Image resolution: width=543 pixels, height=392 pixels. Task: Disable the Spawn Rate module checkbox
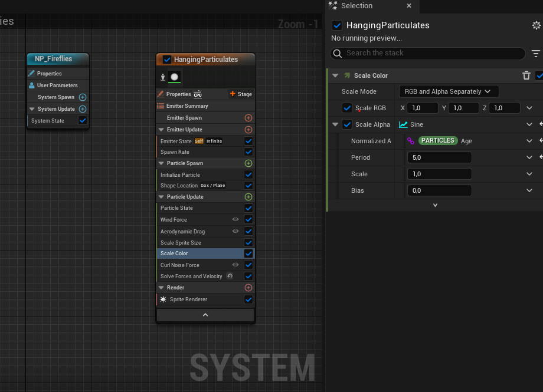pyautogui.click(x=248, y=152)
